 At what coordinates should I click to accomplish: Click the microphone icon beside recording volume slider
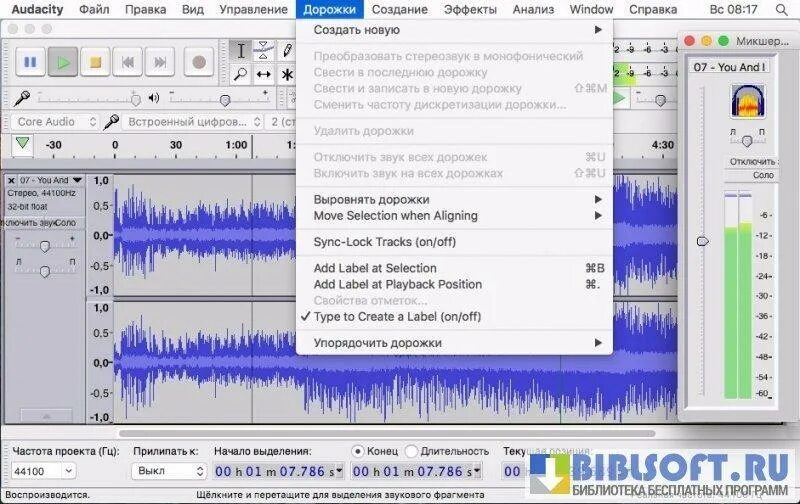(21, 97)
